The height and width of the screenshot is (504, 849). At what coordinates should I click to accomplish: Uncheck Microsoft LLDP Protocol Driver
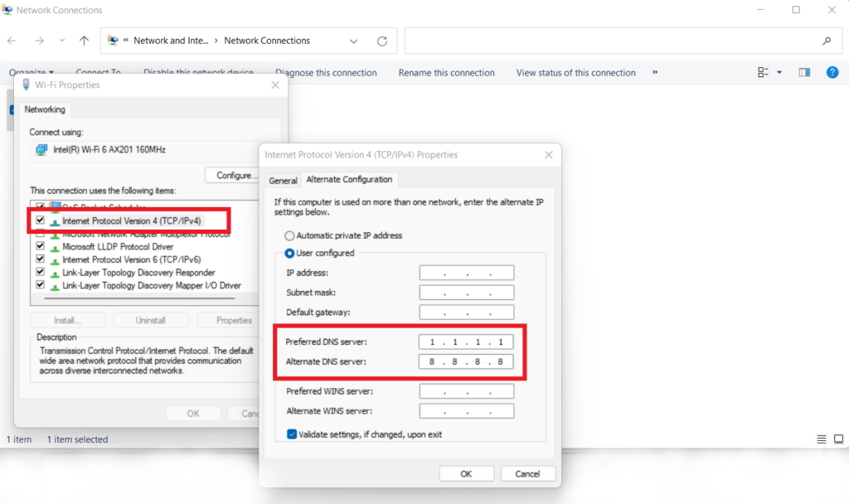point(40,246)
